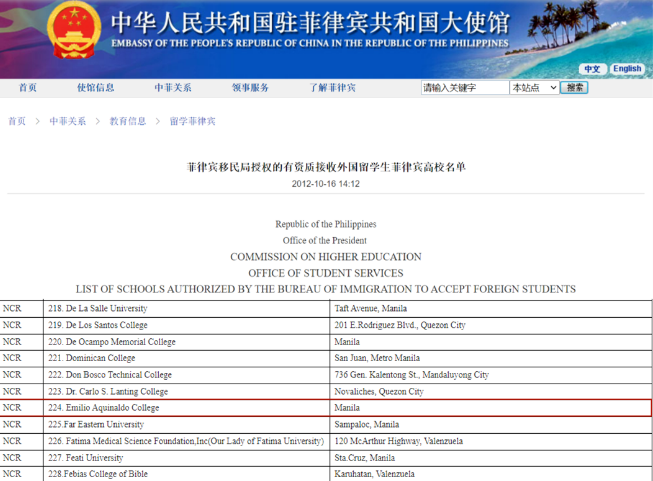Open 首页 in the navigation bar
653x481 pixels.
pos(28,88)
